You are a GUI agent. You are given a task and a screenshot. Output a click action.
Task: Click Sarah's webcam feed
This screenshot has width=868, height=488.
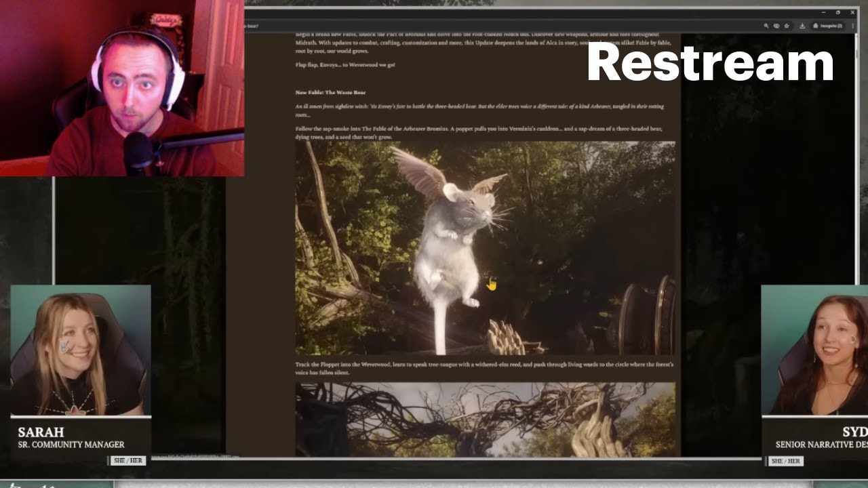tap(80, 350)
